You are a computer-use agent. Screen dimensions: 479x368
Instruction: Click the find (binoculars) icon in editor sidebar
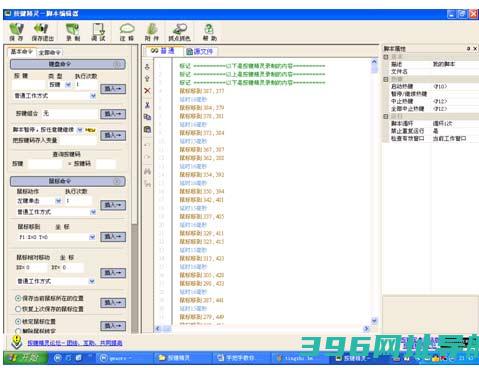(x=147, y=171)
